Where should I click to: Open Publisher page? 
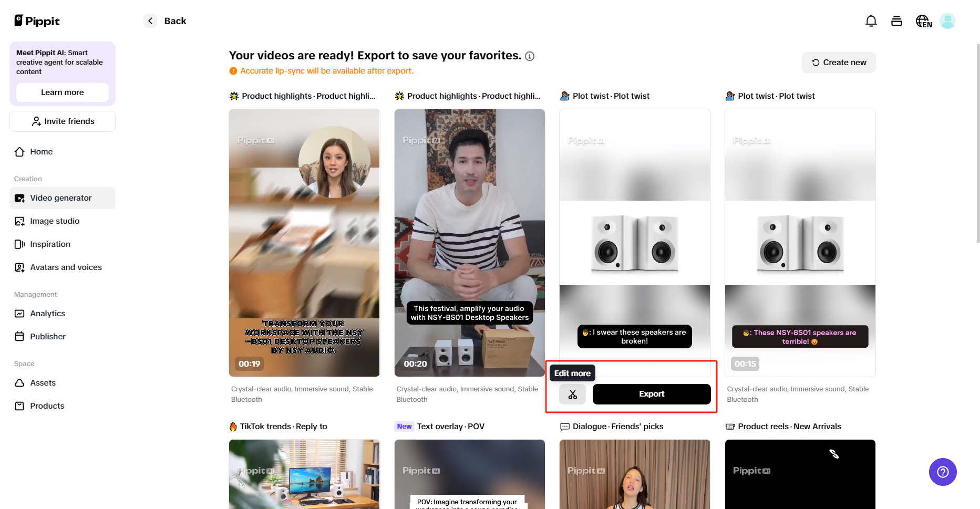point(63,337)
